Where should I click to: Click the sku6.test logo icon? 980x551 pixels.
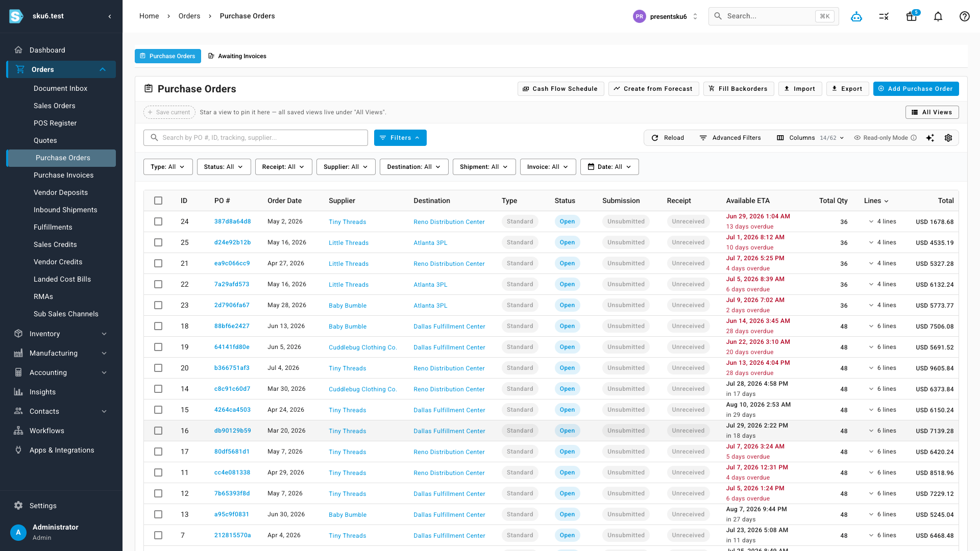[x=16, y=16]
